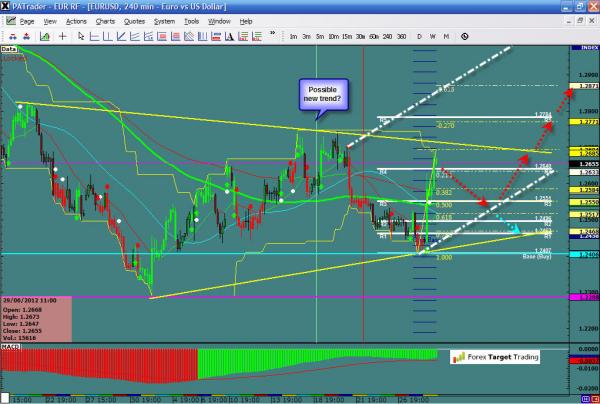Click the clock icon after timeframe buttons
Image resolution: width=600 pixels, height=404 pixels.
pos(466,36)
